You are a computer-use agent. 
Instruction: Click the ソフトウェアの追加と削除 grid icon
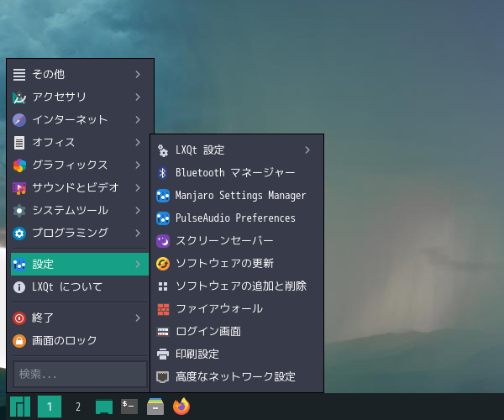click(x=163, y=286)
